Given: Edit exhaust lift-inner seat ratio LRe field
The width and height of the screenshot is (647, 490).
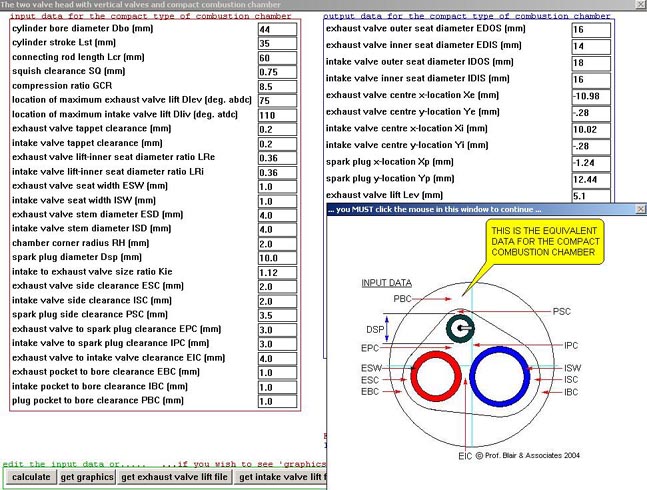Looking at the screenshot, I should pyautogui.click(x=277, y=158).
